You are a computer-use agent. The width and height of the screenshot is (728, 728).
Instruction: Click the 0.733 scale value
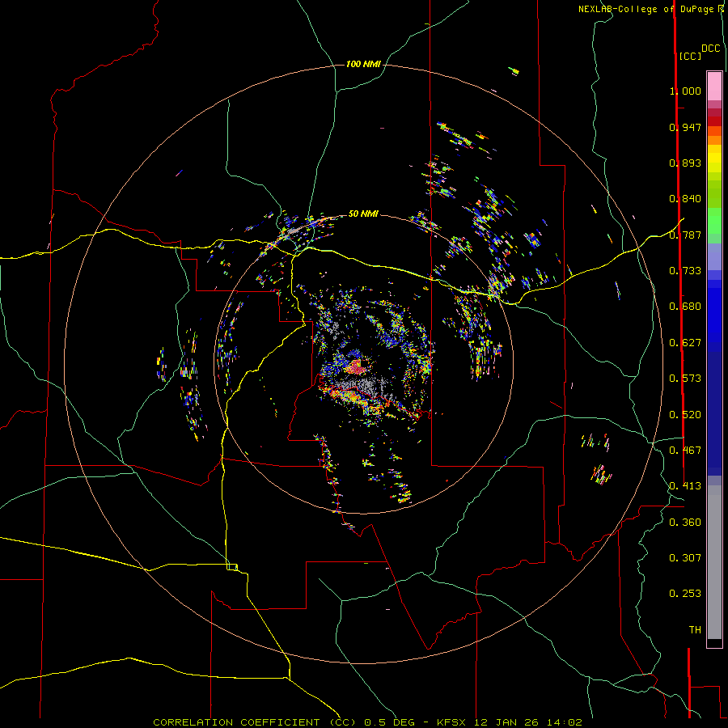[x=685, y=271]
